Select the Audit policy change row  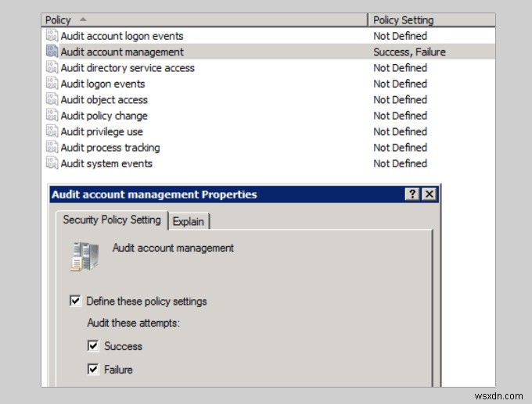point(268,115)
